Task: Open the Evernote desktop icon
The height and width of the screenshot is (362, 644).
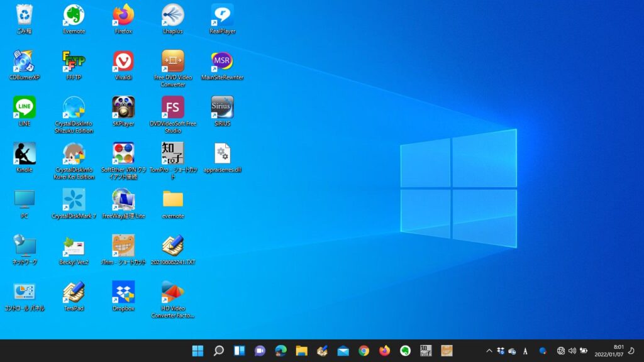Action: click(x=74, y=14)
